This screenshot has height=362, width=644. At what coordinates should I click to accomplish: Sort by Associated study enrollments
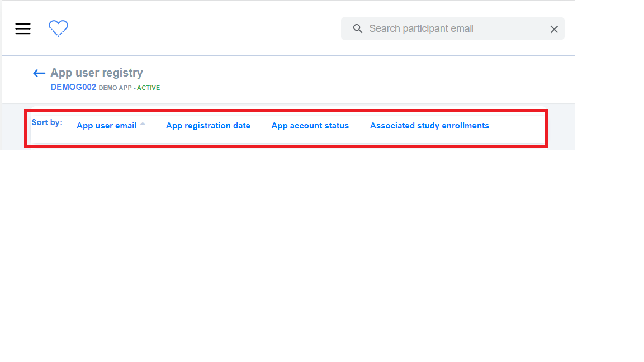point(429,126)
